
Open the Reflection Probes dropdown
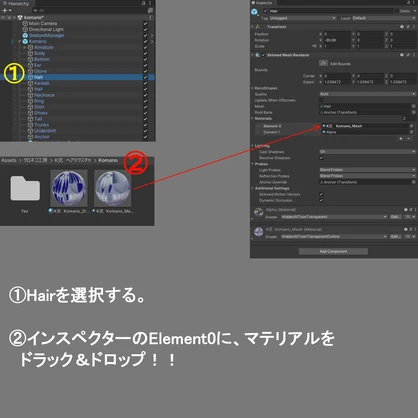click(367, 176)
